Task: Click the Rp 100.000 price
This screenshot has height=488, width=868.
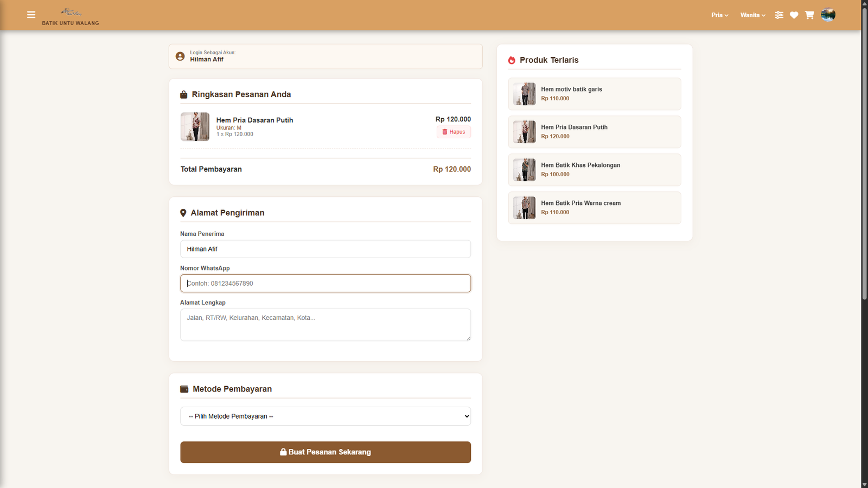Action: click(555, 175)
